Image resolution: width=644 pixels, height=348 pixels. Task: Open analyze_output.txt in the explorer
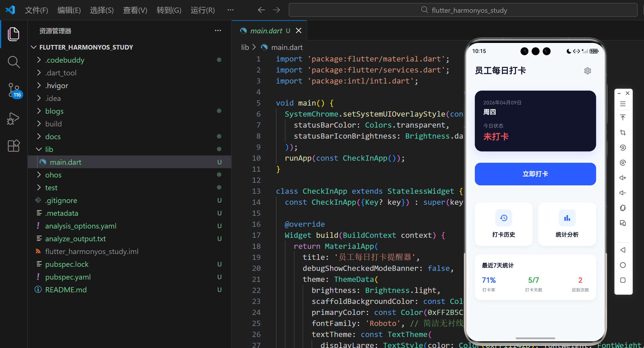pyautogui.click(x=130, y=239)
